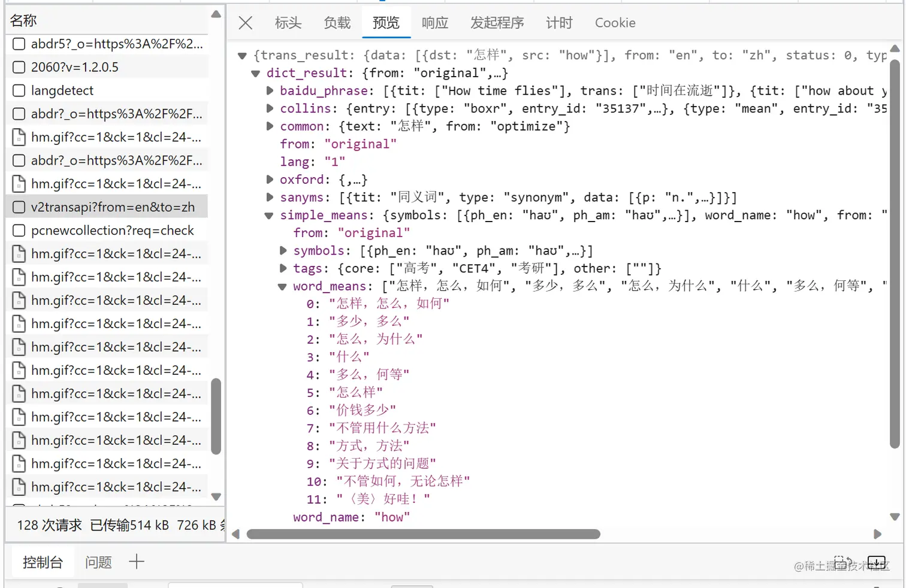
Task: Click word_means item 9 "关于方式的问题"
Action: pos(371,463)
